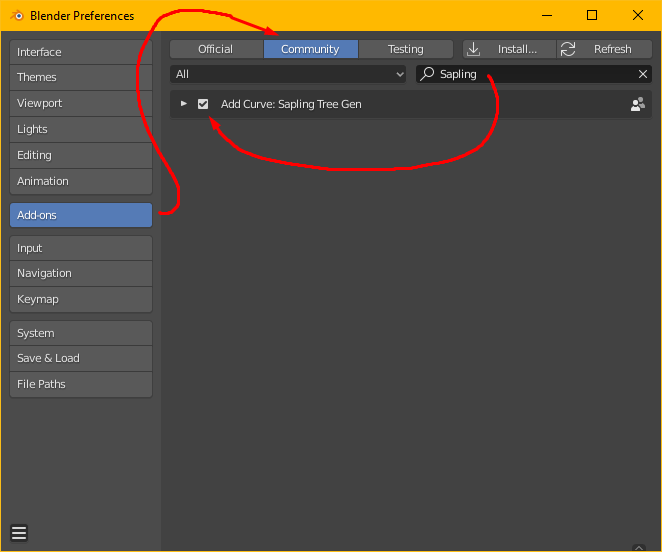The width and height of the screenshot is (662, 552).
Task: Disable the Sapling Tree Gen add-on checkbox
Action: pyautogui.click(x=203, y=104)
